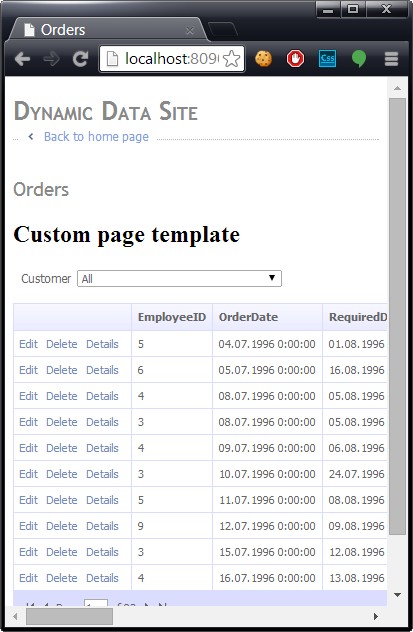Screen dimensions: 413x632
Task: Click the Custom page template heading
Action: (127, 235)
